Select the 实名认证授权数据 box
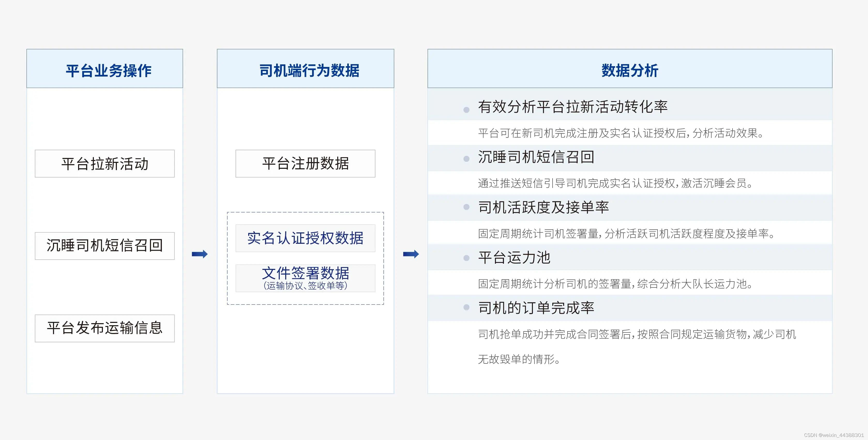The width and height of the screenshot is (868, 440). pyautogui.click(x=305, y=238)
